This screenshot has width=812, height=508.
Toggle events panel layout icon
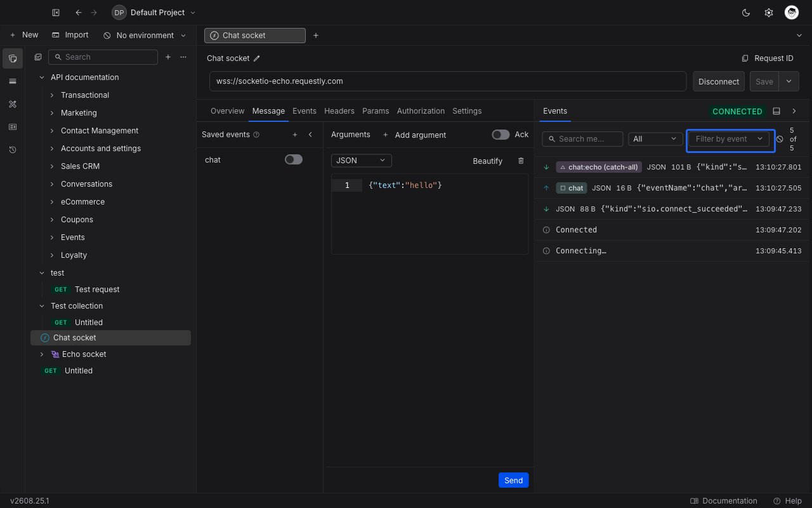(776, 111)
